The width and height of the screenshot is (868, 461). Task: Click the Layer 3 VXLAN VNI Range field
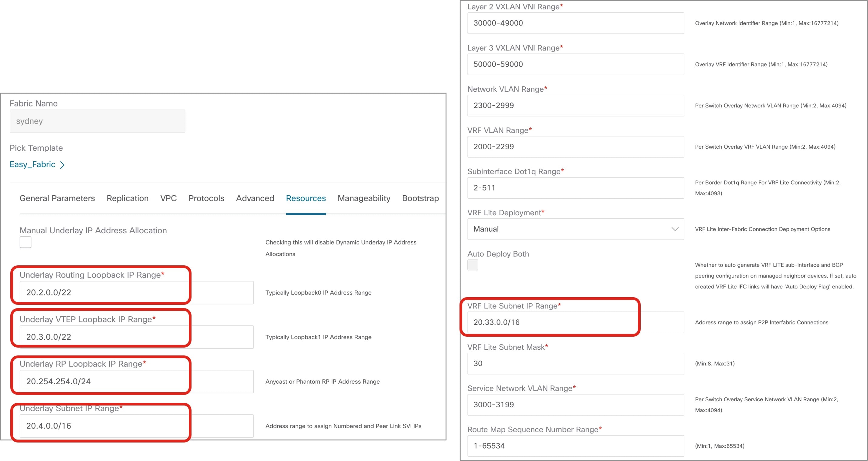[x=575, y=64]
